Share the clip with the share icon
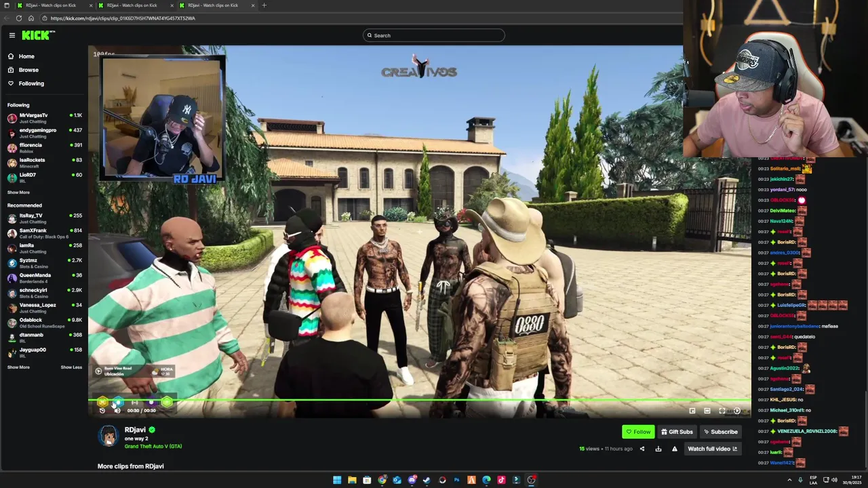This screenshot has height=488, width=868. pos(642,449)
